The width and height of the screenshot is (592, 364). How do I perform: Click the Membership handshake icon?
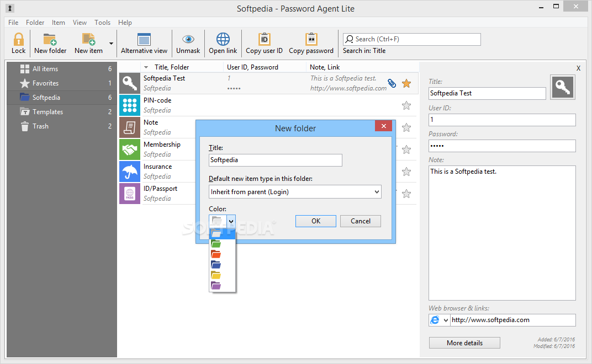click(130, 149)
